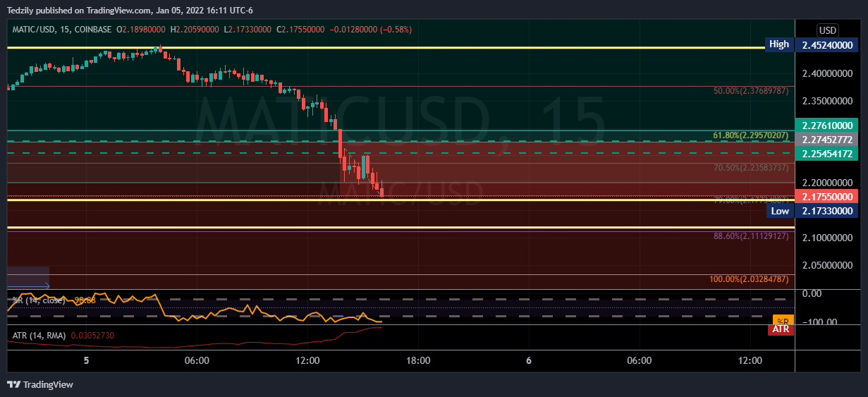Screen dimensions: 868x397
Task: Click the date 5 on time axis
Action: click(x=86, y=360)
